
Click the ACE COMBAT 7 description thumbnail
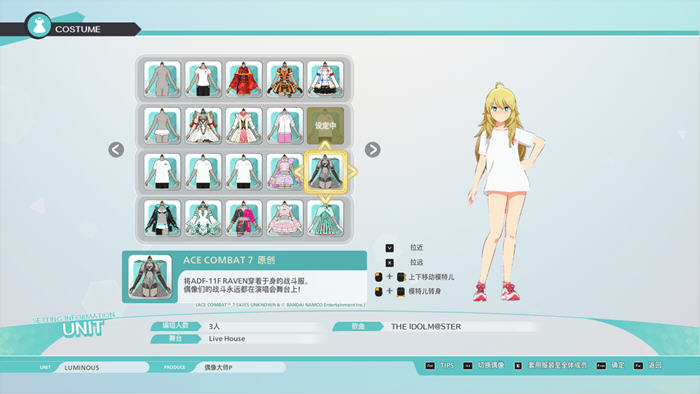(150, 277)
